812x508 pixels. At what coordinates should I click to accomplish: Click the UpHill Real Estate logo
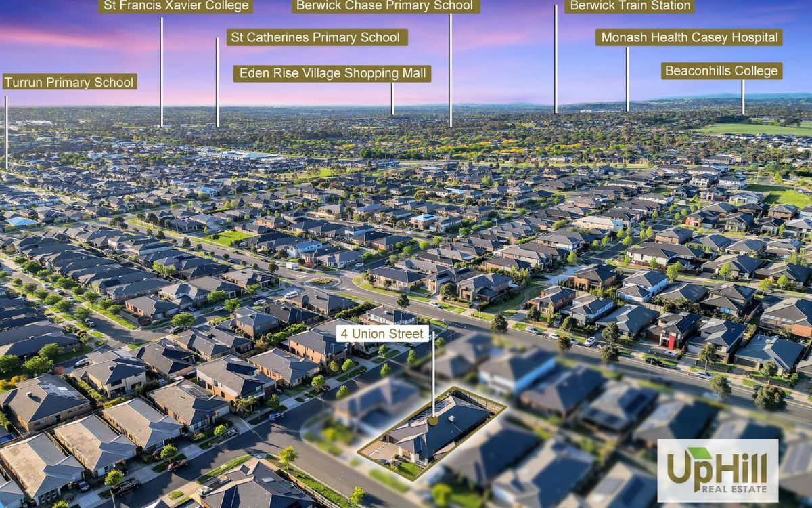717,470
